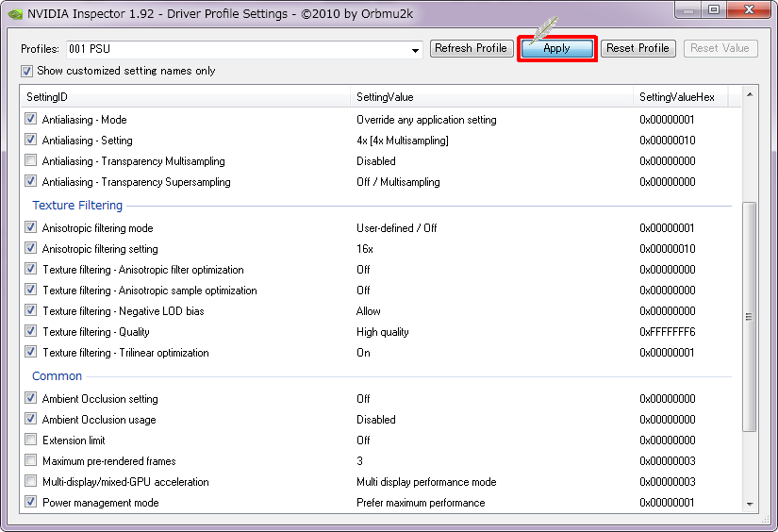Viewport: 778px width, 532px height.
Task: Select the 'Allow' LOD bias value
Action: point(368,311)
